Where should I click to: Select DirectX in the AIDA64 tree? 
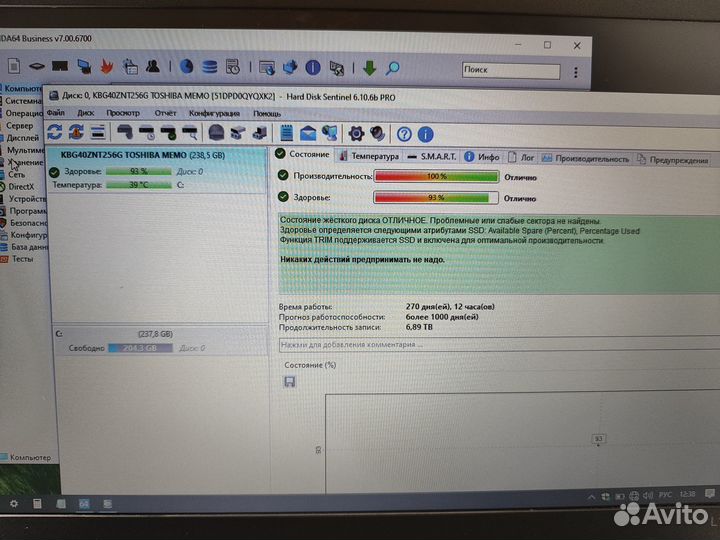pos(21,186)
